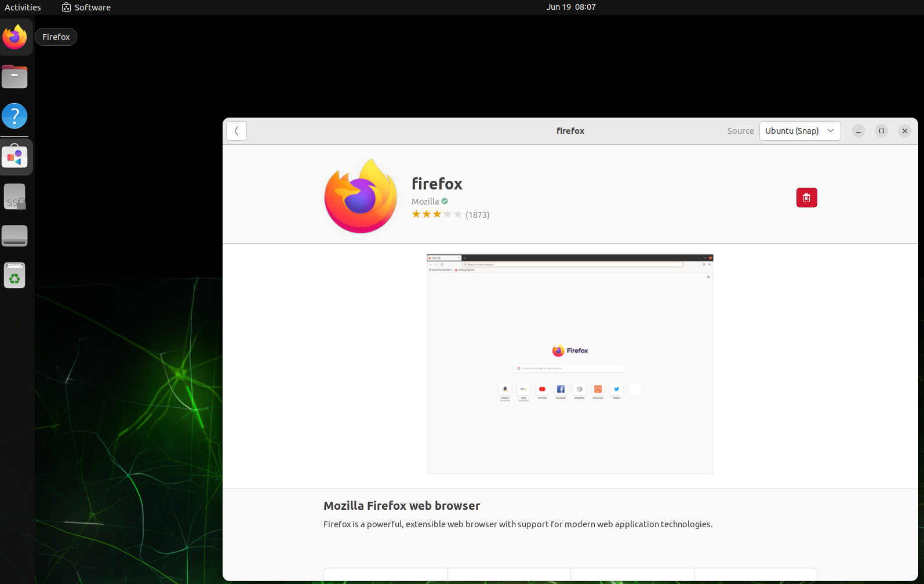Open the Firefox screenshot preview
This screenshot has width=924, height=584.
click(x=570, y=364)
